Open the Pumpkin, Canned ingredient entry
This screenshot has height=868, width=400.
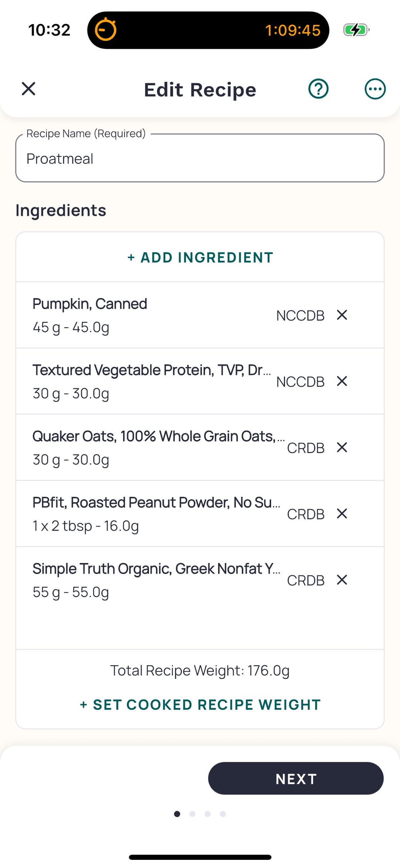point(148,315)
